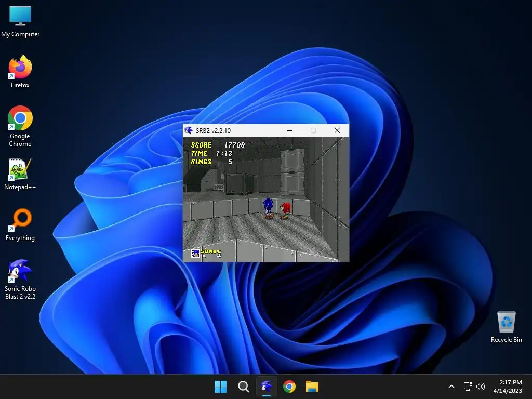Click the SCORE 17700 readout in game
This screenshot has height=399, width=532.
pyautogui.click(x=218, y=145)
